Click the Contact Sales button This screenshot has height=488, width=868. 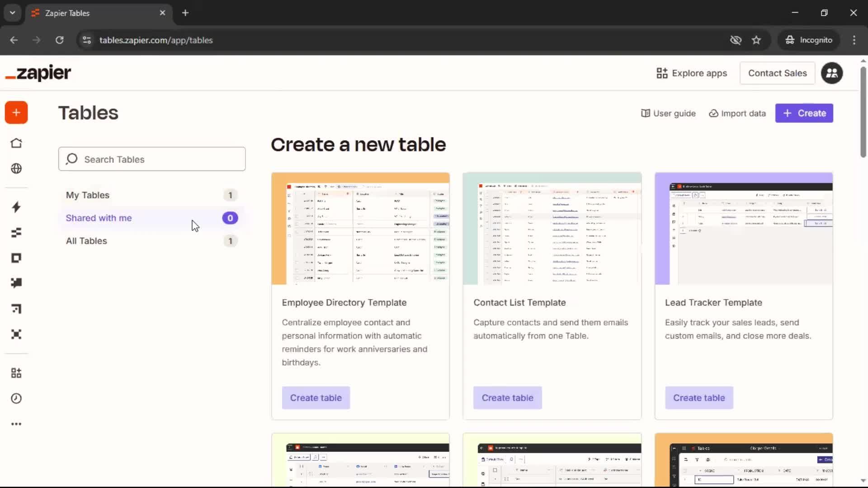(777, 73)
